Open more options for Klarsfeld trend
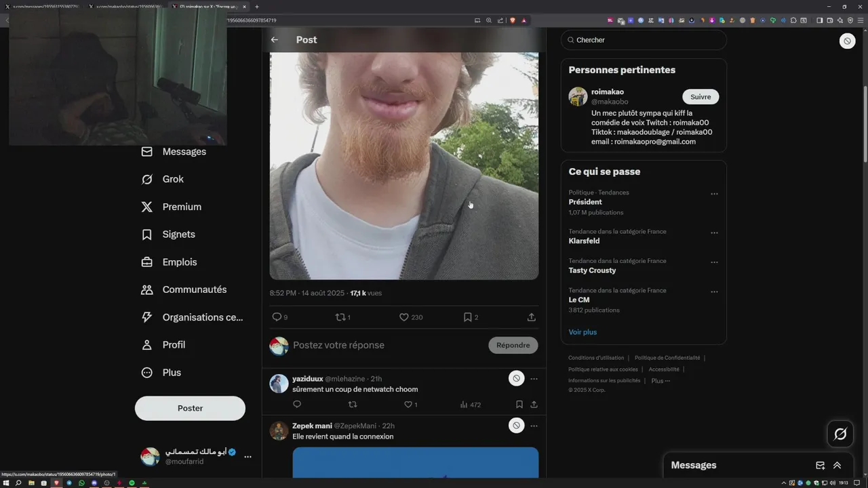Screen dimensions: 868x488 pyautogui.click(x=714, y=233)
